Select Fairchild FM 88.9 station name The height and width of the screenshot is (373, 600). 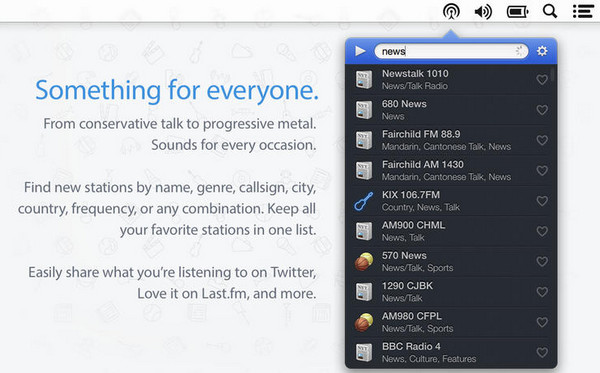(x=421, y=134)
